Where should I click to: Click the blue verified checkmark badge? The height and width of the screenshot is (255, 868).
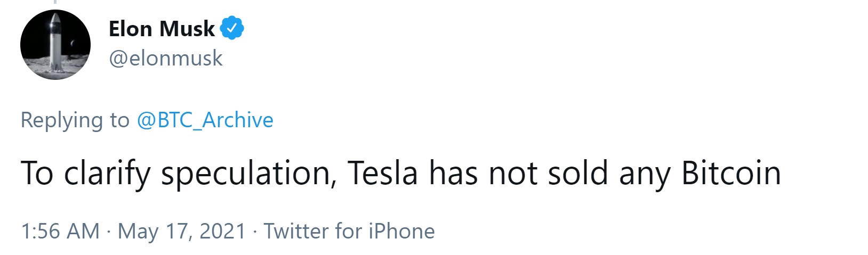(232, 29)
